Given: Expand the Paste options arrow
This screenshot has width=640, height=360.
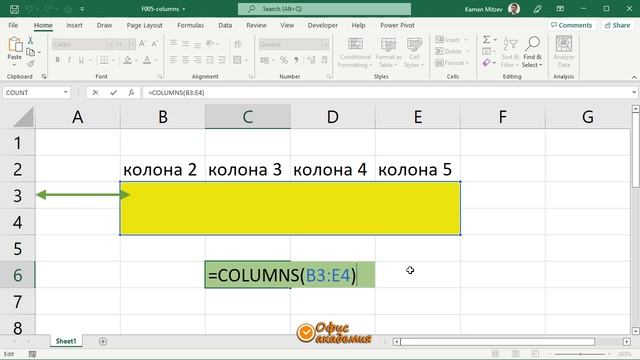Looking at the screenshot, I should pos(14,65).
